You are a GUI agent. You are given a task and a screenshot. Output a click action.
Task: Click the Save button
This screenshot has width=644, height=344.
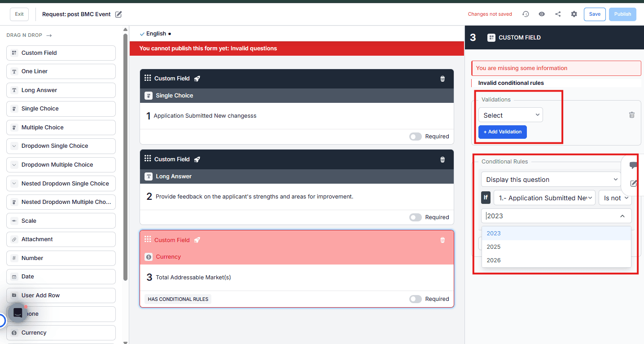click(x=595, y=14)
